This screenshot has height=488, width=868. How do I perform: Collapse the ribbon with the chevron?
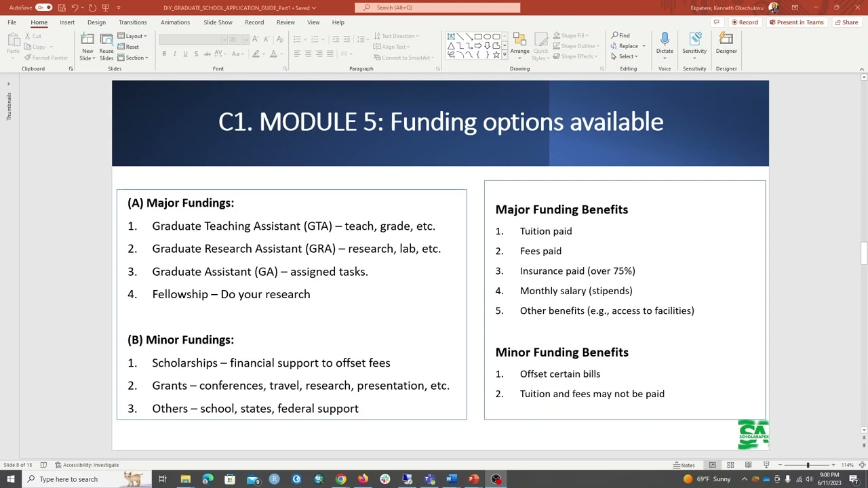(x=862, y=68)
